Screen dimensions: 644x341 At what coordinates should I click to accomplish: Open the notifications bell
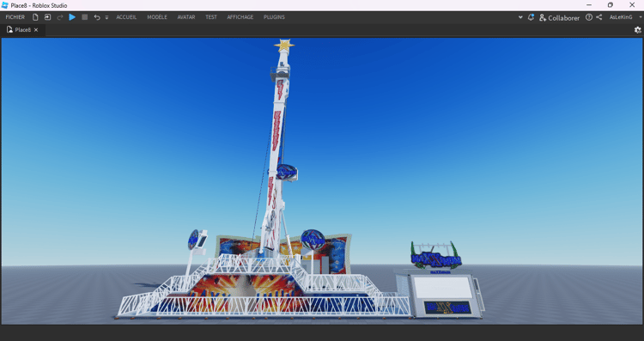pos(531,17)
